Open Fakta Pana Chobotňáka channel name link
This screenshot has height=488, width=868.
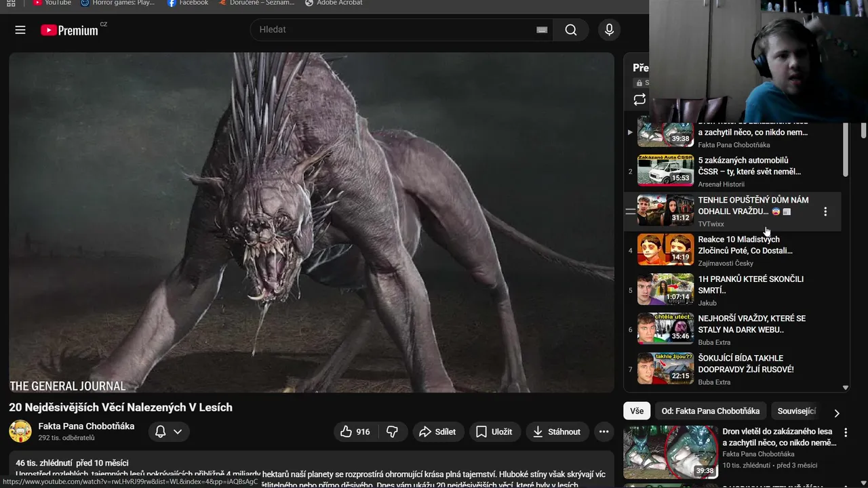[x=86, y=426]
